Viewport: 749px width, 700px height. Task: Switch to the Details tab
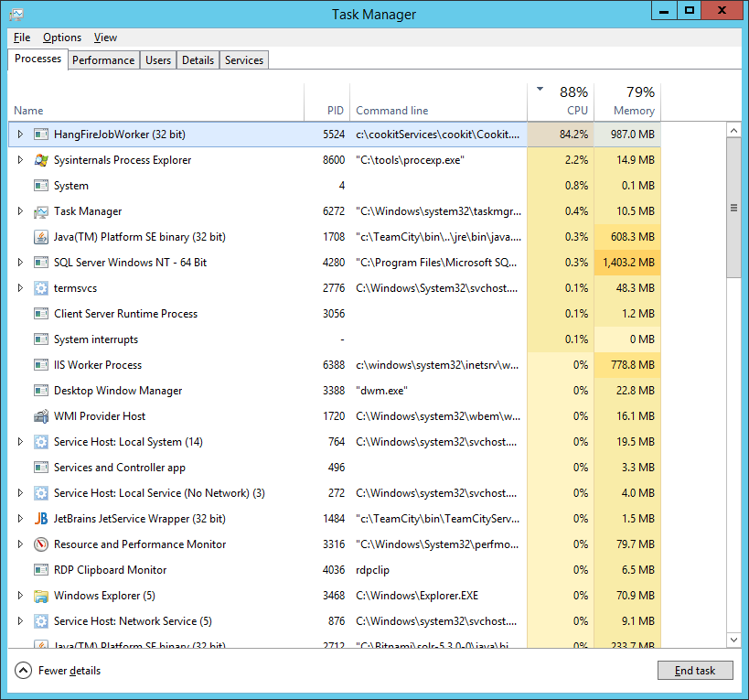coord(198,60)
